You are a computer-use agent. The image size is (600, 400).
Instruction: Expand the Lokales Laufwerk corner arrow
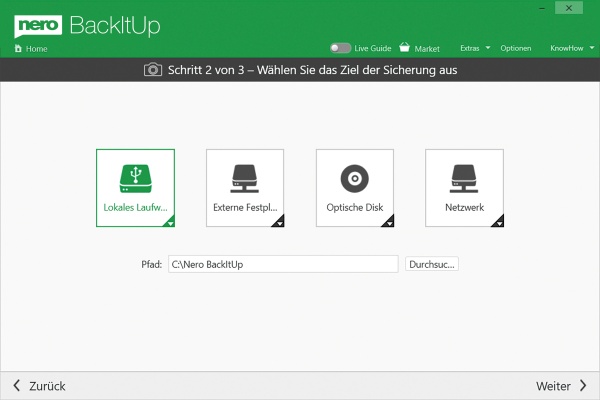[170, 222]
